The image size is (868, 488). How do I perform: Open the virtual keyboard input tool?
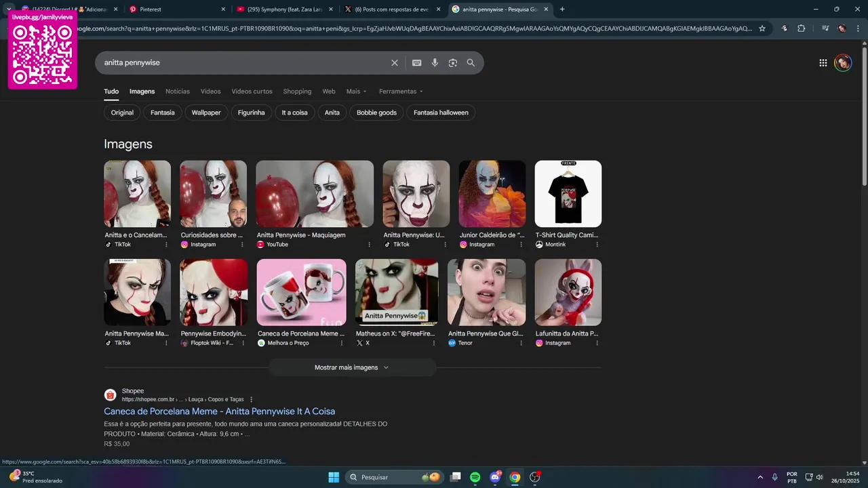click(x=417, y=62)
